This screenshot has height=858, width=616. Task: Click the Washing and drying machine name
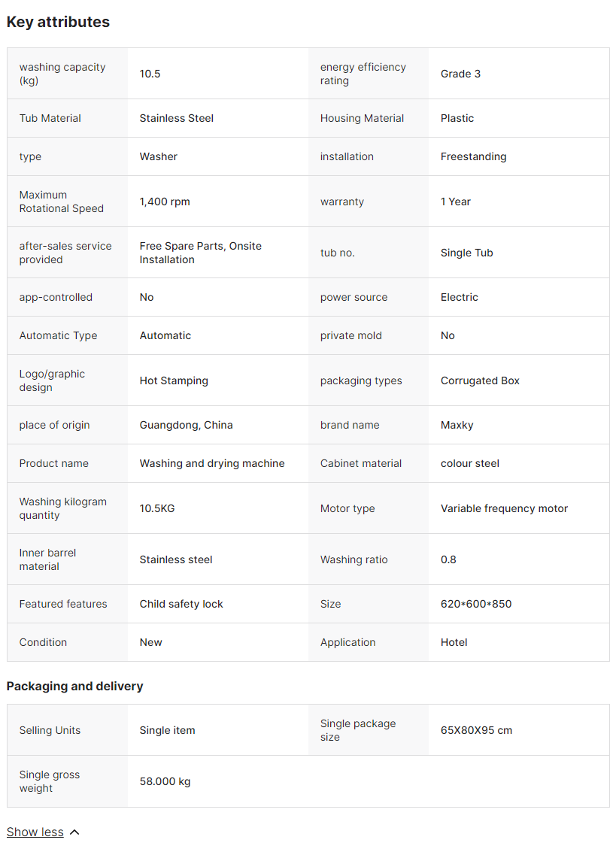(212, 463)
